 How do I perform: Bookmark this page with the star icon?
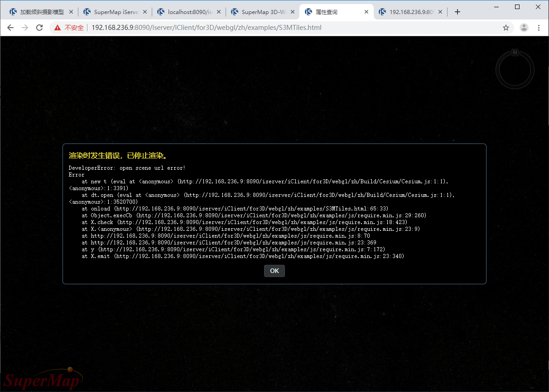[x=506, y=28]
